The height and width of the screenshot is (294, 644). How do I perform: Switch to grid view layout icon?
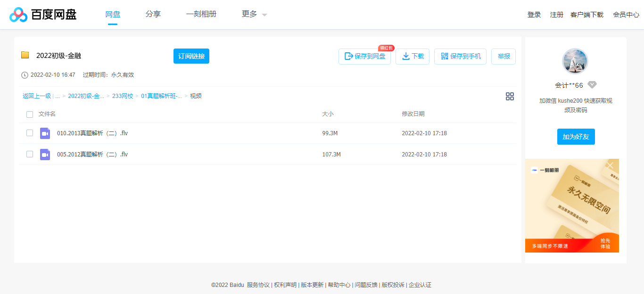[x=510, y=97]
